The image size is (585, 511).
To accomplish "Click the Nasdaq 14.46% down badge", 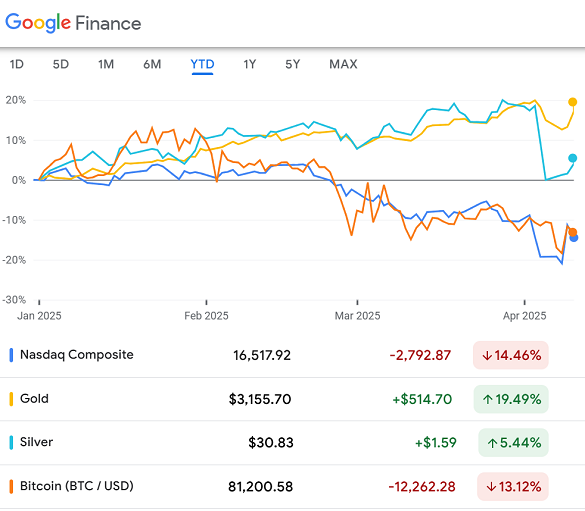I will [511, 355].
